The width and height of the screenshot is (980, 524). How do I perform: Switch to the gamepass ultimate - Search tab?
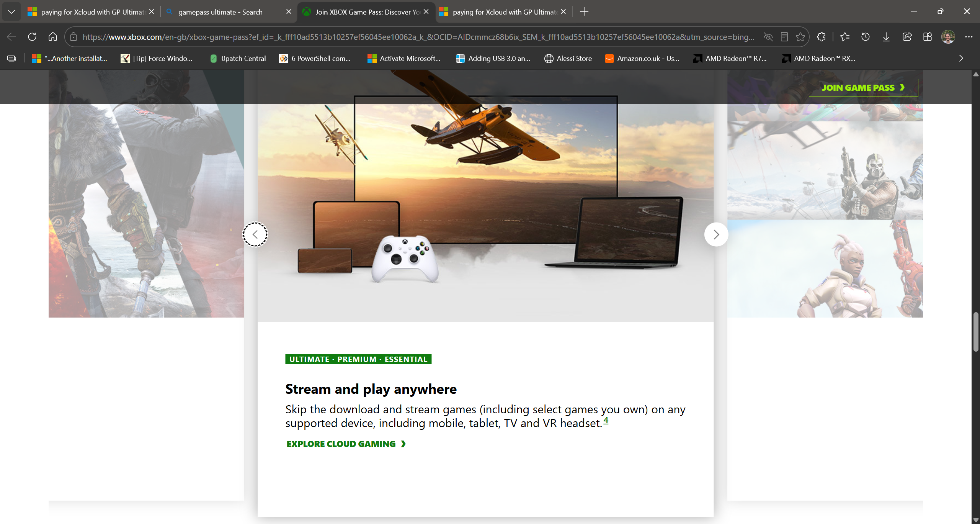[x=229, y=12]
